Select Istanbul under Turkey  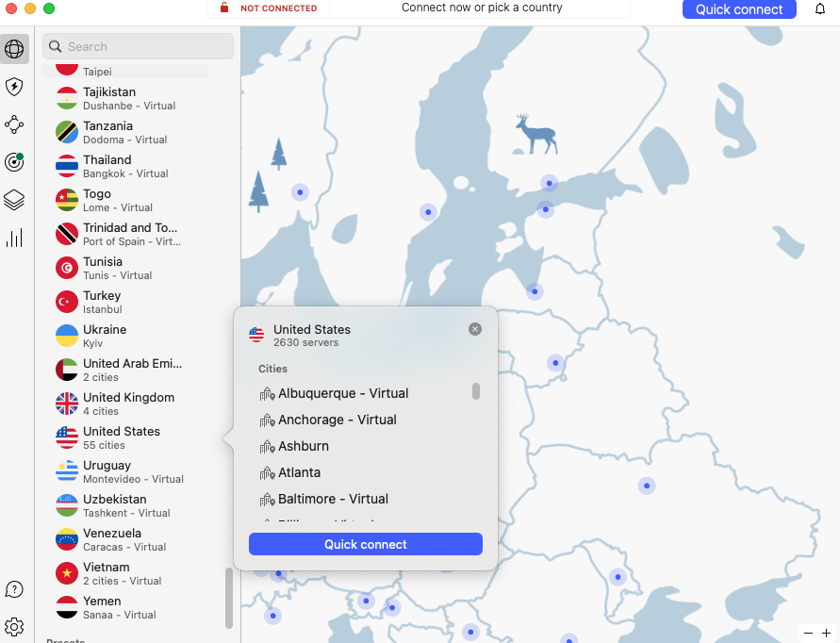(x=103, y=309)
